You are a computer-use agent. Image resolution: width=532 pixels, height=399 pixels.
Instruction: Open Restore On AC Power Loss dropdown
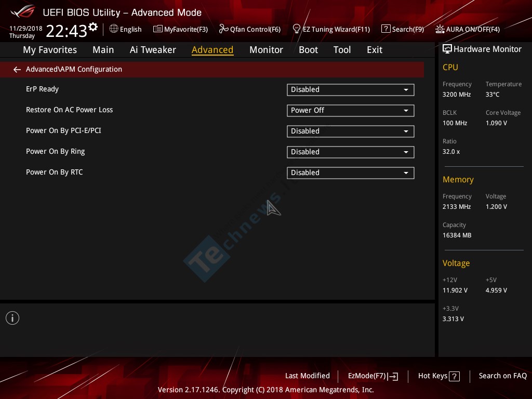351,111
